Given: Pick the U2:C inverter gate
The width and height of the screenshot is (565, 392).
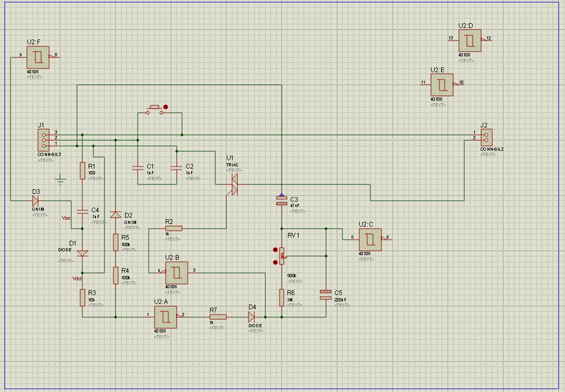Looking at the screenshot, I should coord(370,240).
